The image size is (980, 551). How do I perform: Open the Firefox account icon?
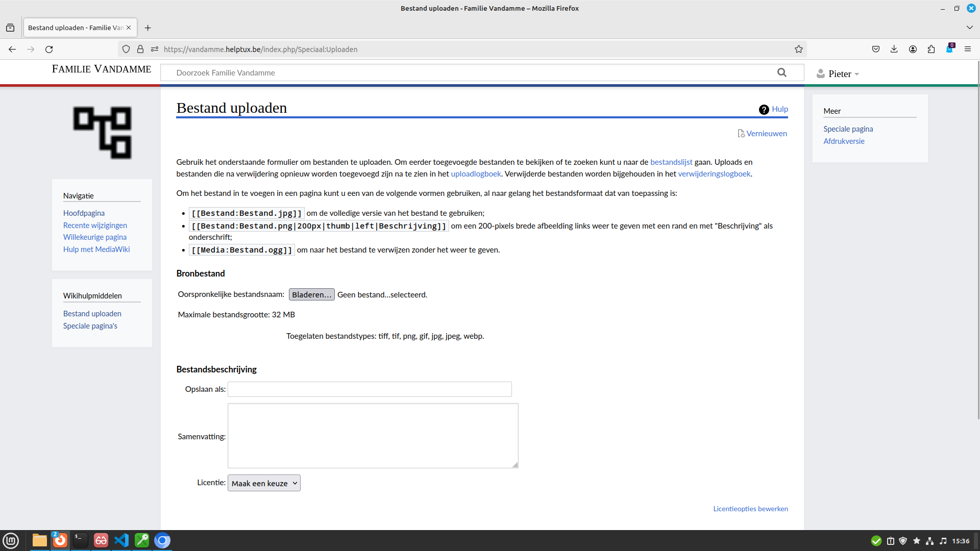tap(913, 49)
